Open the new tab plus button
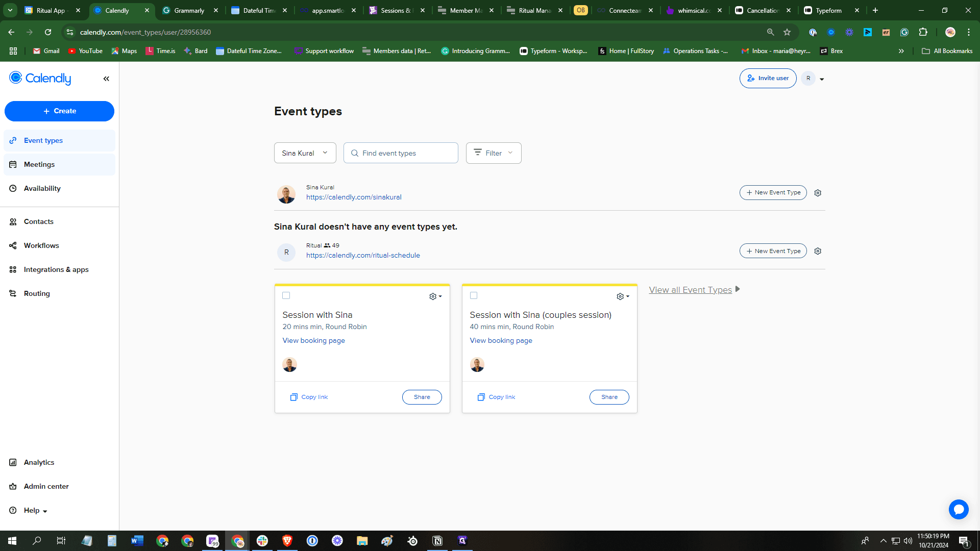980x551 pixels. click(875, 10)
